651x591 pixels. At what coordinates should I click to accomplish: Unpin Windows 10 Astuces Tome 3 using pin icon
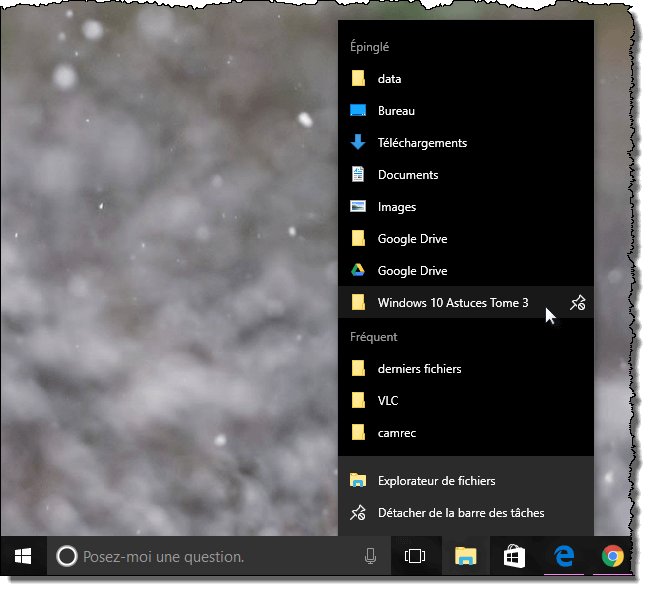tap(577, 303)
